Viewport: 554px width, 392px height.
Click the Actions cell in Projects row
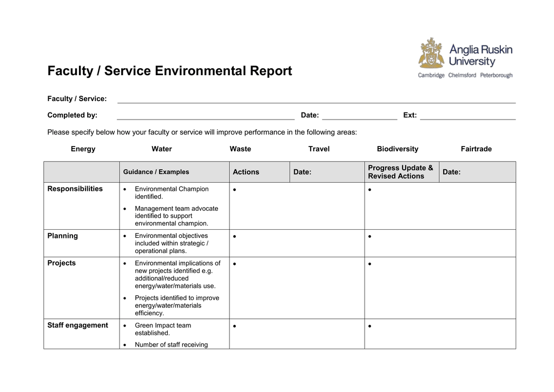[x=297, y=288]
